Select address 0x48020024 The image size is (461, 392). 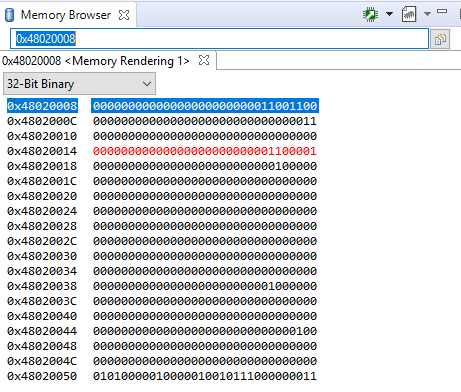click(42, 211)
